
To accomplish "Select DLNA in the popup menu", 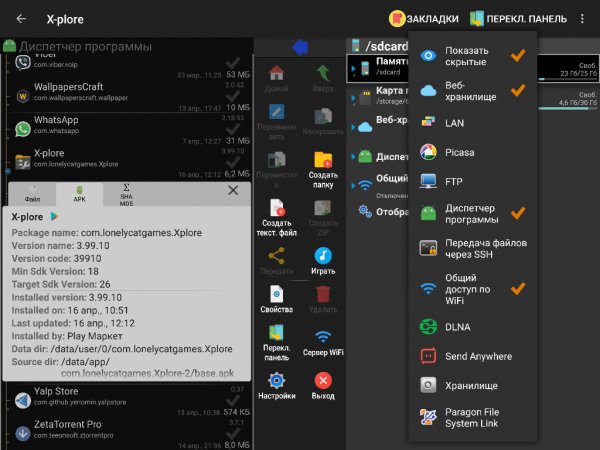I will click(473, 327).
